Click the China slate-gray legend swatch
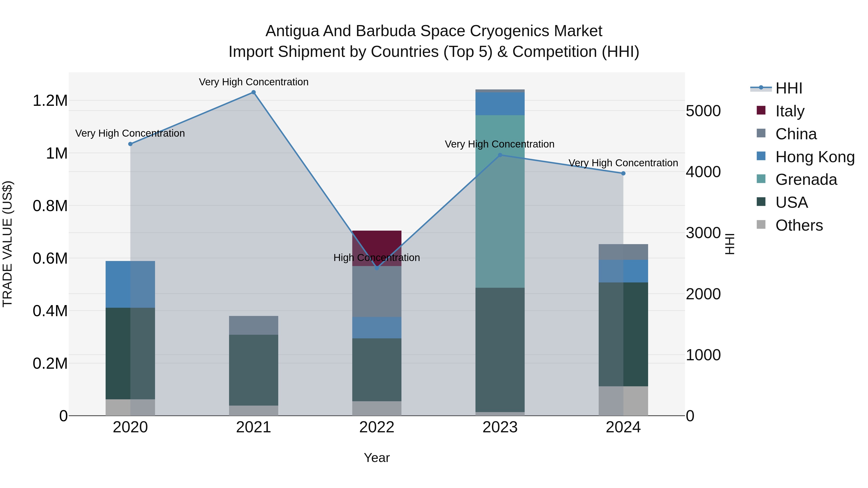Image resolution: width=868 pixels, height=488 pixels. coord(761,133)
